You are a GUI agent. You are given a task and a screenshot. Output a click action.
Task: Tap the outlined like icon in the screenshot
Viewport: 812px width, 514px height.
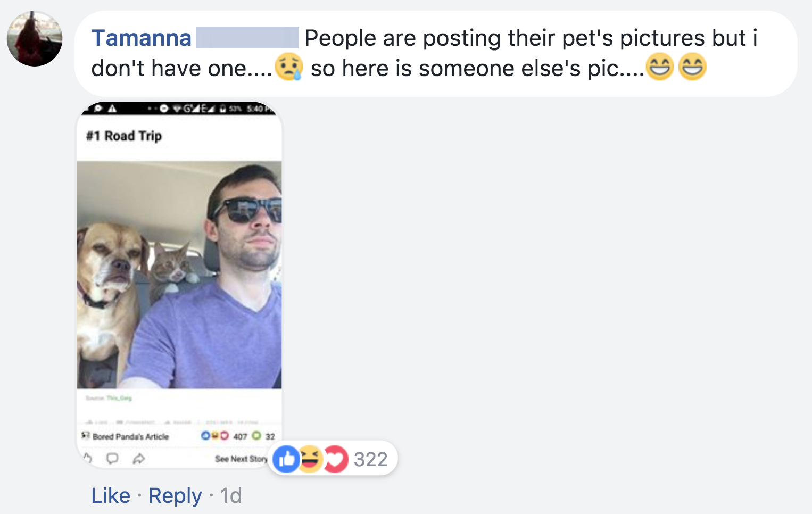click(x=88, y=458)
